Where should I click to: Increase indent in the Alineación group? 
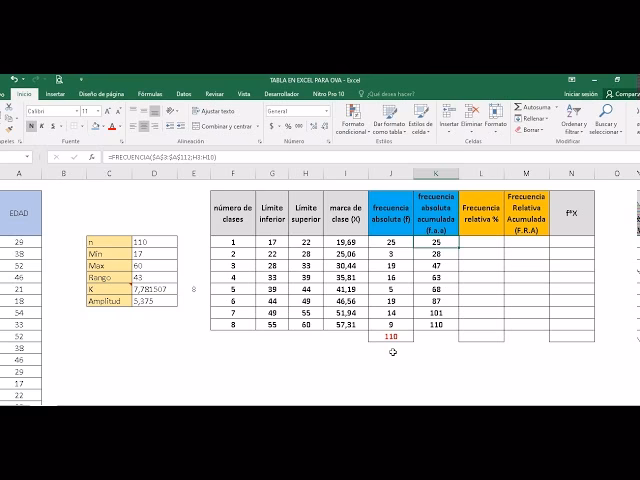tap(181, 127)
